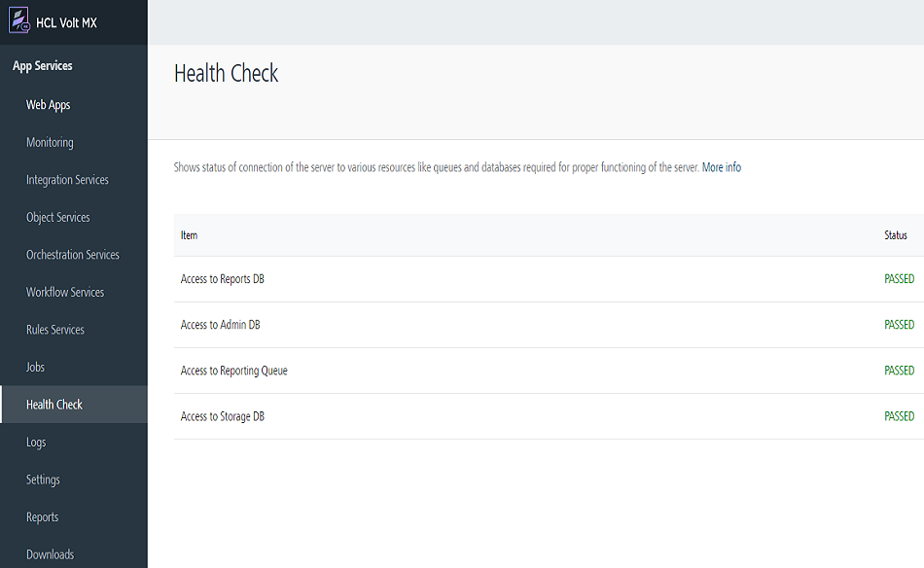The height and width of the screenshot is (568, 924).
Task: Click PASSED status for Storage DB
Action: [x=899, y=416]
